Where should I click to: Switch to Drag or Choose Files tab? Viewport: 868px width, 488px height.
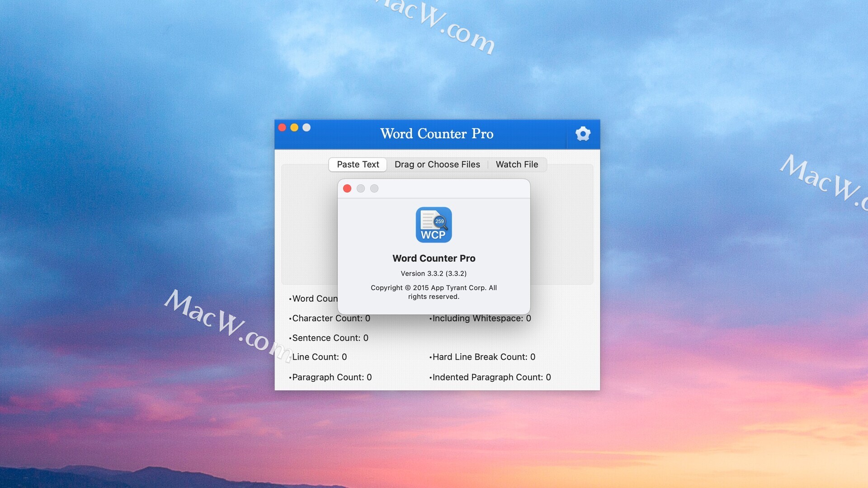[x=437, y=164]
